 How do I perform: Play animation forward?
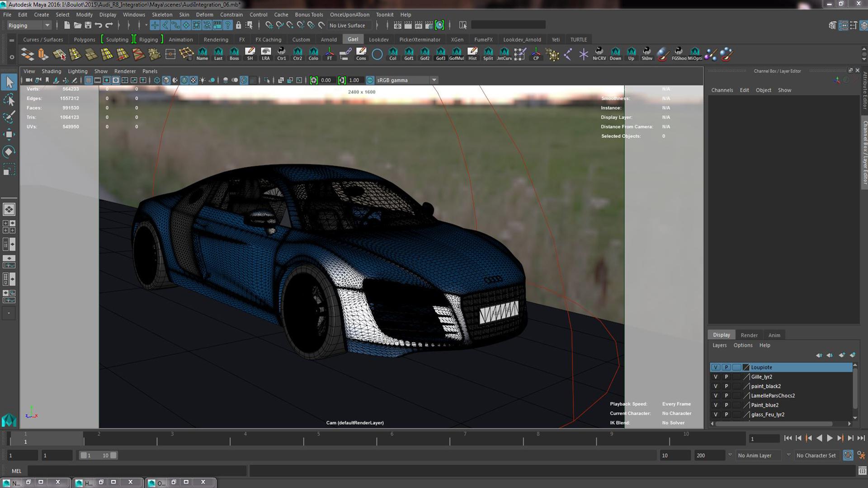click(830, 438)
